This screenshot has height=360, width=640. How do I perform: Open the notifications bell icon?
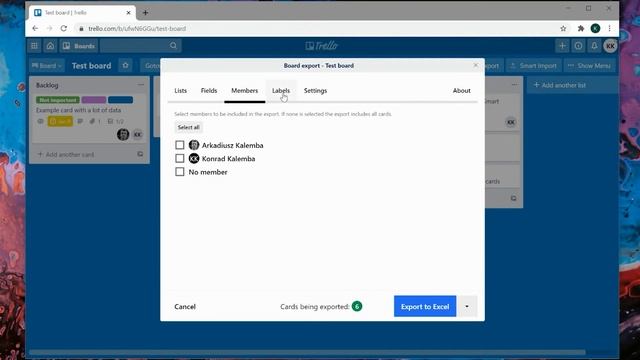pos(594,46)
